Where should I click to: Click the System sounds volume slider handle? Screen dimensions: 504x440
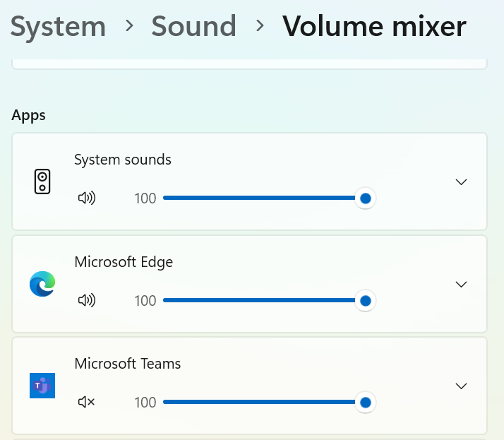point(366,198)
